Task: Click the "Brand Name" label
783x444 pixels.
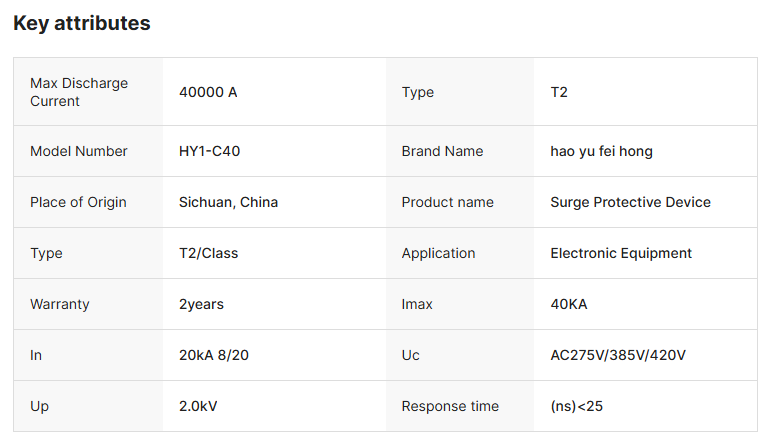Action: [x=442, y=151]
